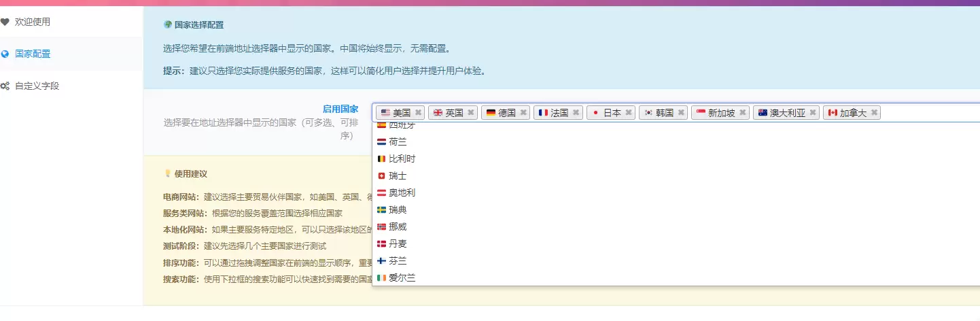Remove the 英国 tag
Viewport: 980px width, 321px height.
click(x=471, y=113)
